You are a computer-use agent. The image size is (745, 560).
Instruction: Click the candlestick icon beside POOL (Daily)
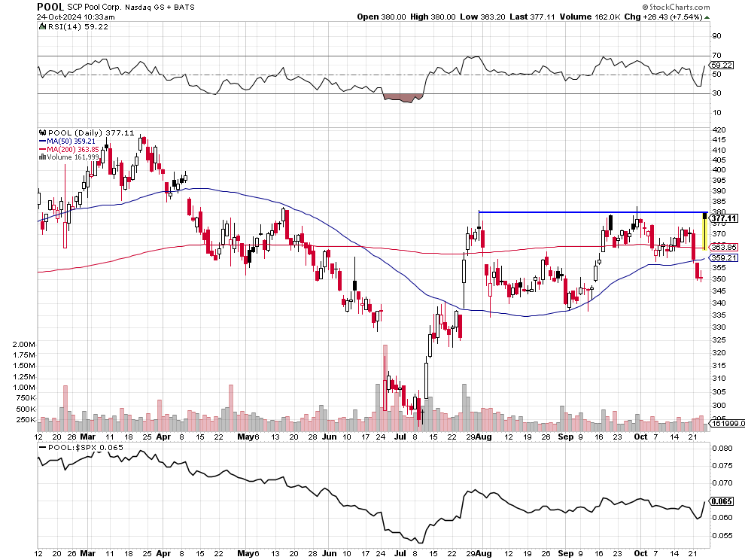pos(41,132)
